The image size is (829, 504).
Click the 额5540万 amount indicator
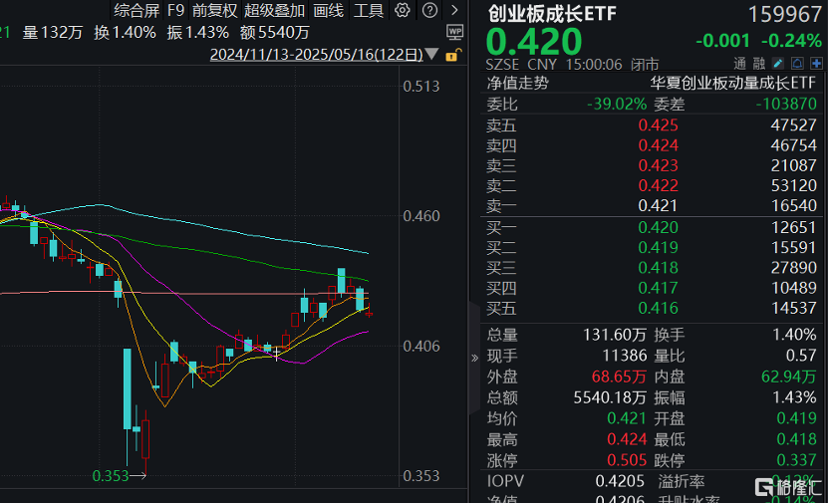pos(275,33)
